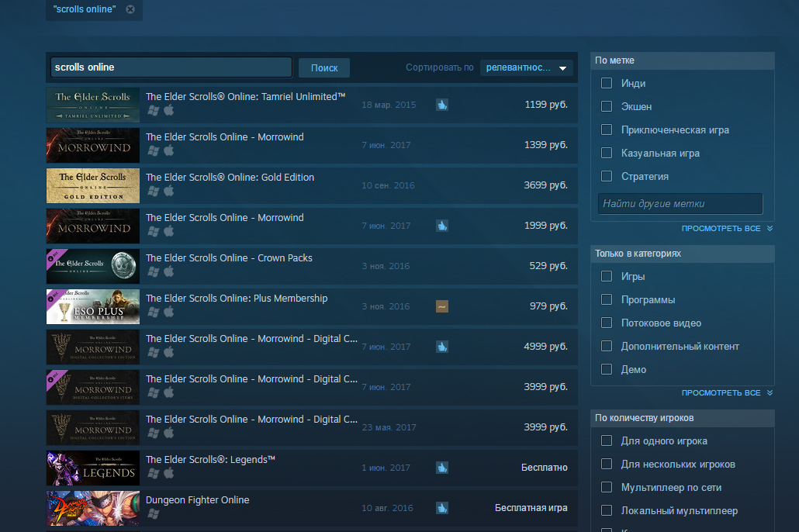The image size is (799, 532).
Task: Open The Elder Scrolls Online: Gold Edition result
Action: coord(312,185)
